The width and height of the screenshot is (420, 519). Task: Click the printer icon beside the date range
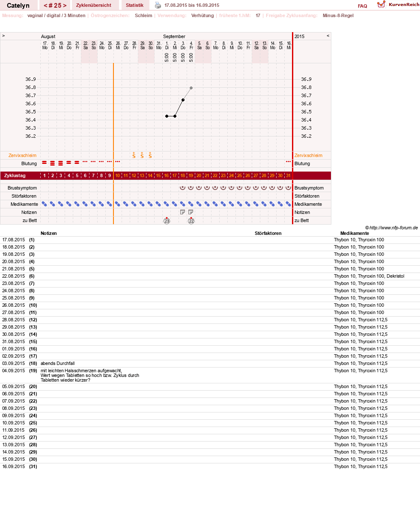click(x=158, y=5)
